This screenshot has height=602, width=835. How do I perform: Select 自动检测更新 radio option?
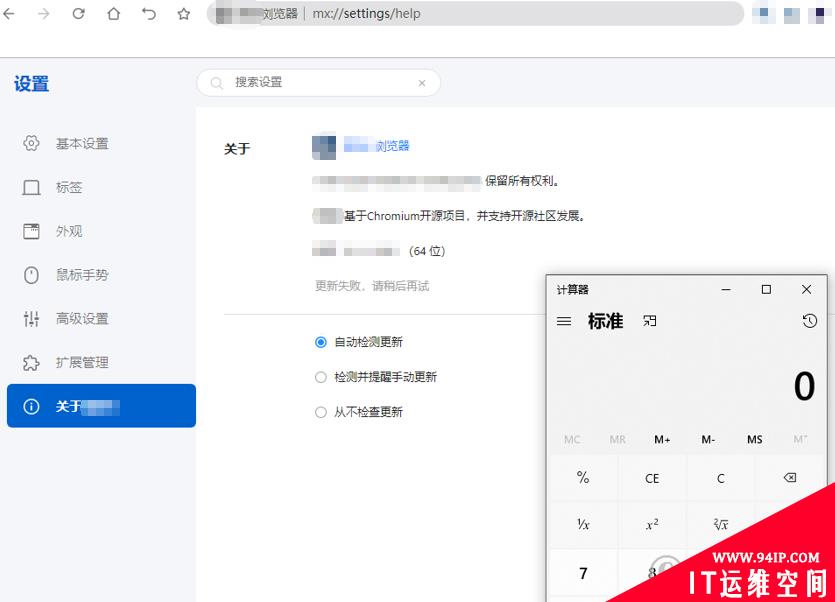(321, 342)
